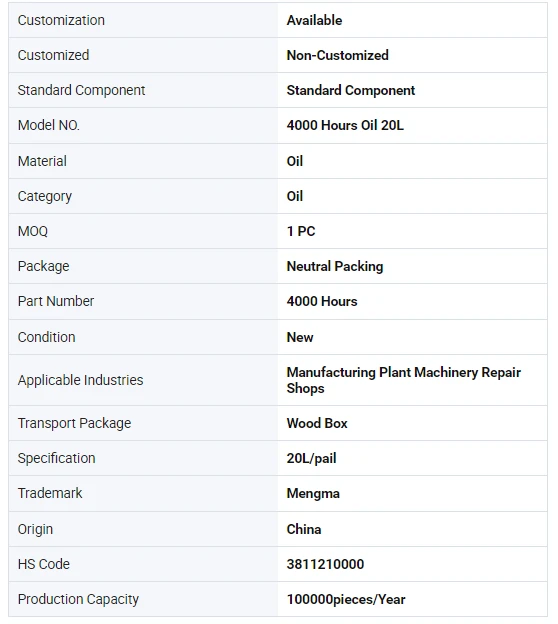Select the HS Code number 3811210000
The image size is (558, 624).
pyautogui.click(x=325, y=564)
